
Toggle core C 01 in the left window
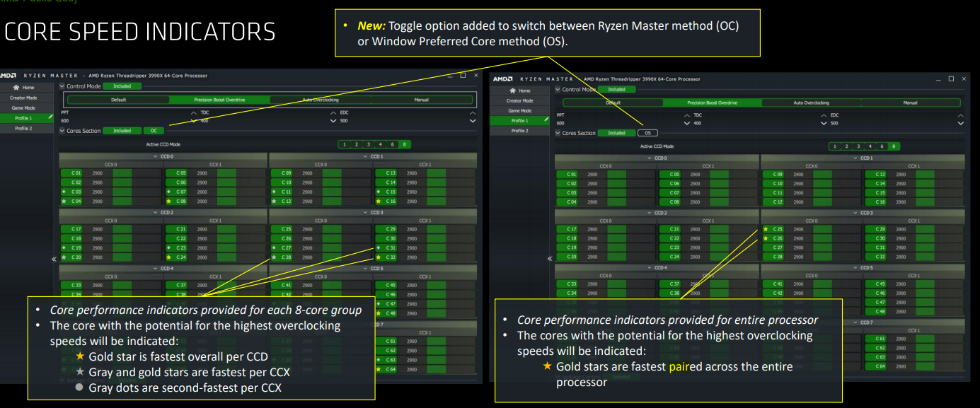[x=73, y=173]
